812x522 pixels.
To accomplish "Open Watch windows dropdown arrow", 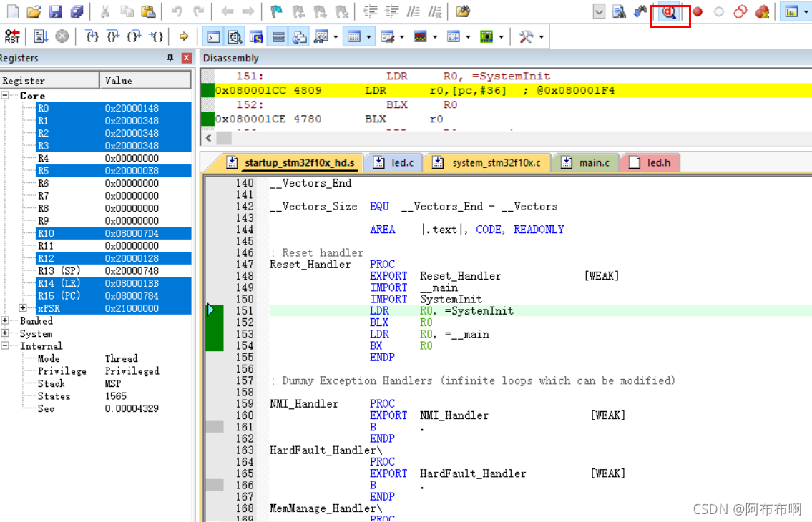I will (x=336, y=36).
